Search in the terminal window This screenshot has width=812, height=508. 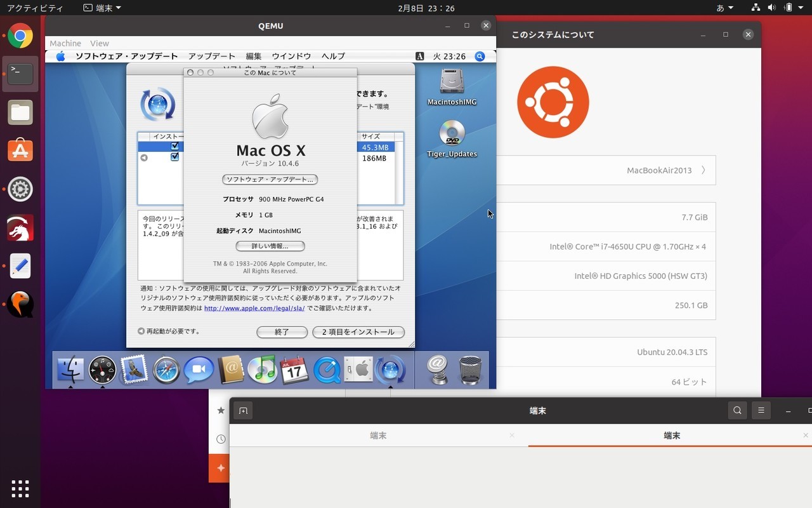tap(737, 411)
